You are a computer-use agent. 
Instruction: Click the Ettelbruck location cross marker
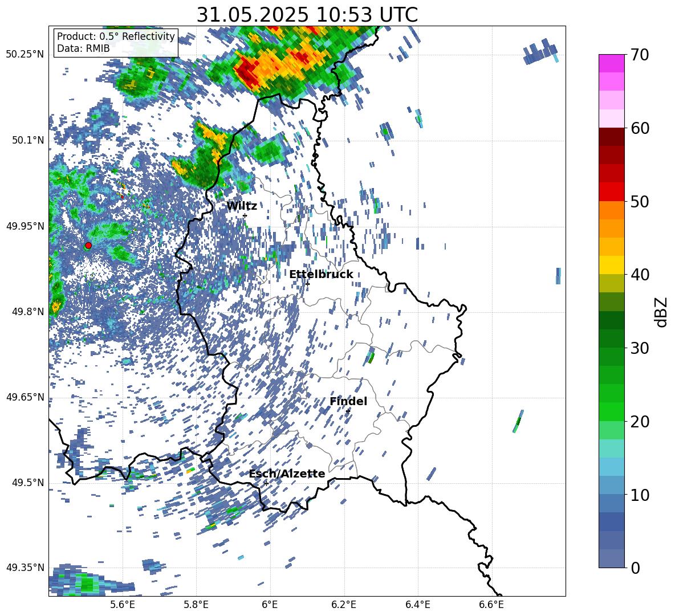(307, 284)
